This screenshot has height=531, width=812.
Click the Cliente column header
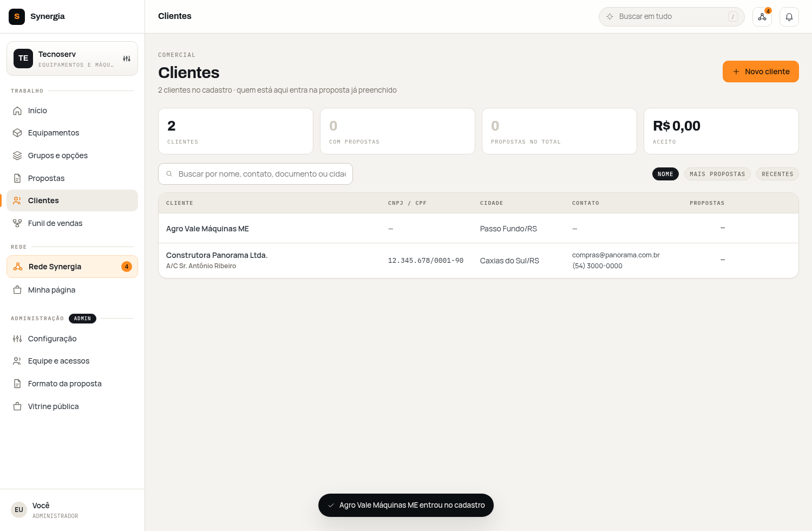180,203
